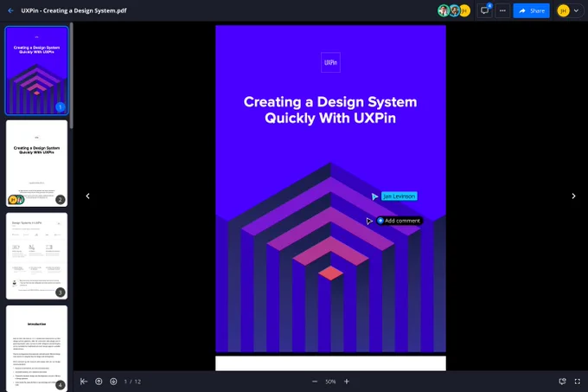Click the Add comment tooltip
The height and width of the screenshot is (392, 588).
click(399, 221)
